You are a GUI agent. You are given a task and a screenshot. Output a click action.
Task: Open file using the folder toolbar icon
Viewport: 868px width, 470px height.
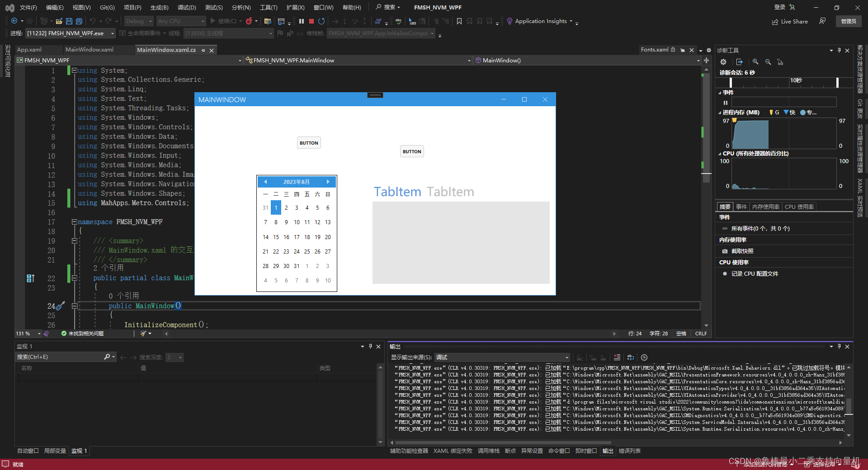pyautogui.click(x=59, y=21)
